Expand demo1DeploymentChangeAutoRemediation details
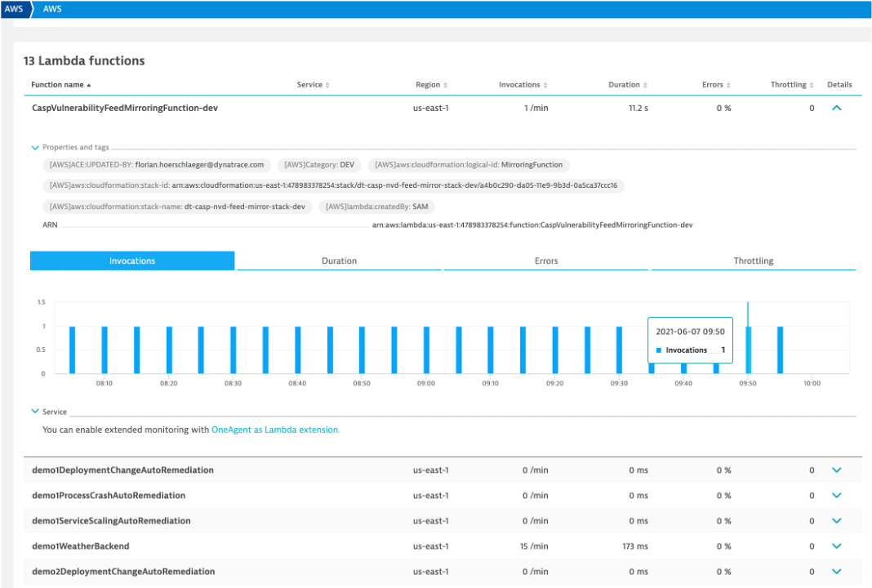This screenshot has width=872, height=588. (835, 470)
